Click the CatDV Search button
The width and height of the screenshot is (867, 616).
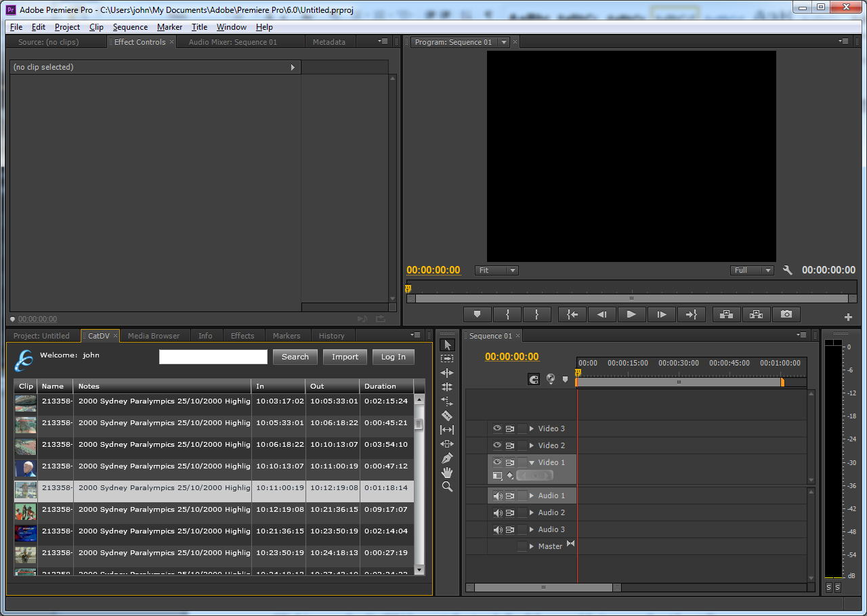(295, 357)
